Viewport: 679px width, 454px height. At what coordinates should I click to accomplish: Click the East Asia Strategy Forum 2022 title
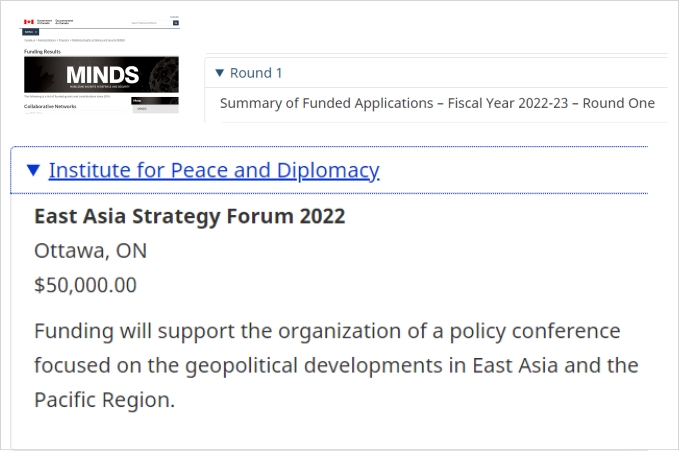coord(189,217)
